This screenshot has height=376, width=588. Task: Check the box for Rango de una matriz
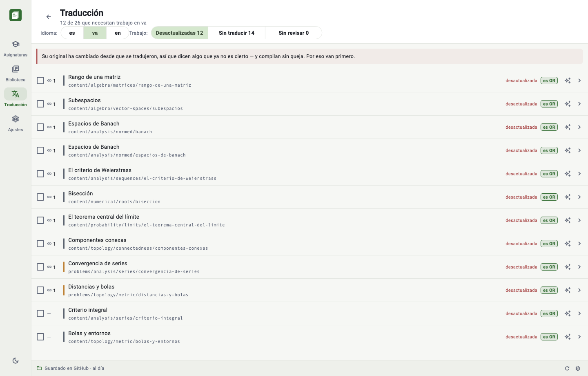40,81
